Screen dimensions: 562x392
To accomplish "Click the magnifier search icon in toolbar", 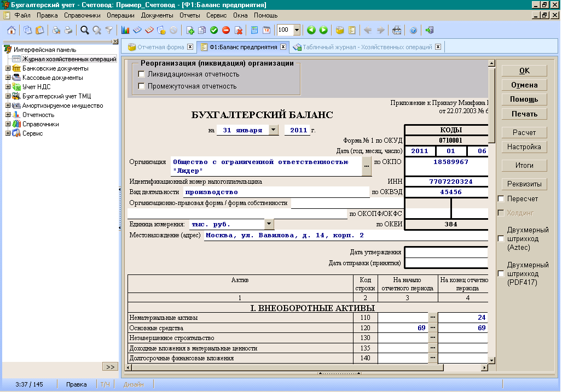I will (85, 30).
